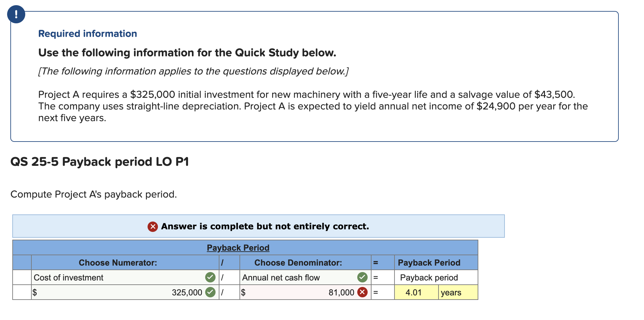644x320 pixels.
Task: Click the red X in the answer status banner
Action: [x=153, y=226]
